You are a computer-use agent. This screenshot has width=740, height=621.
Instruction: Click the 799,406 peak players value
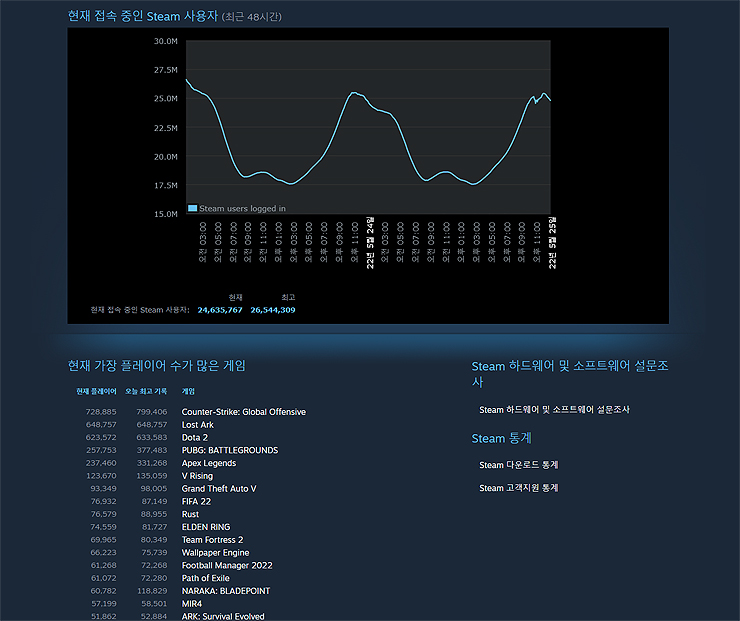pos(151,412)
